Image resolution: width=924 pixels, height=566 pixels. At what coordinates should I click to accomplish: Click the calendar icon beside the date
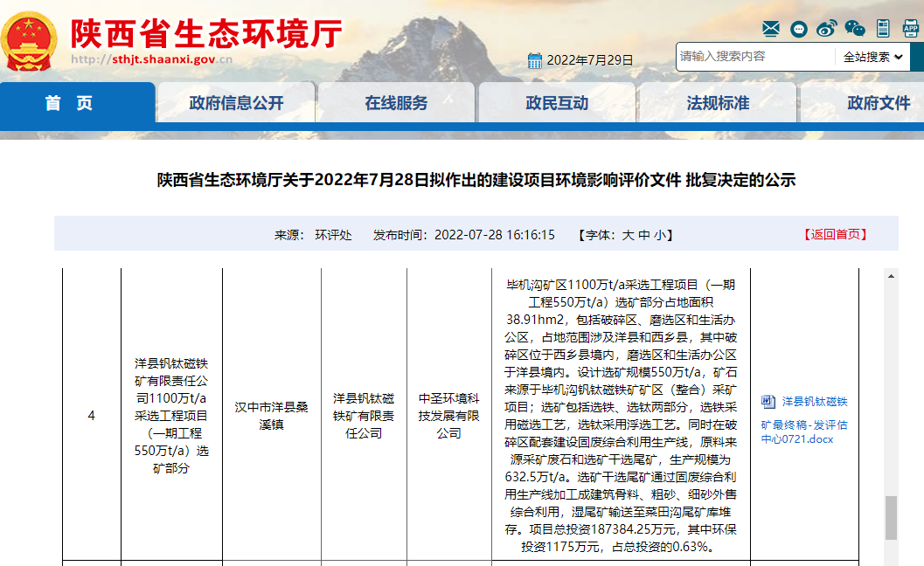(x=535, y=60)
